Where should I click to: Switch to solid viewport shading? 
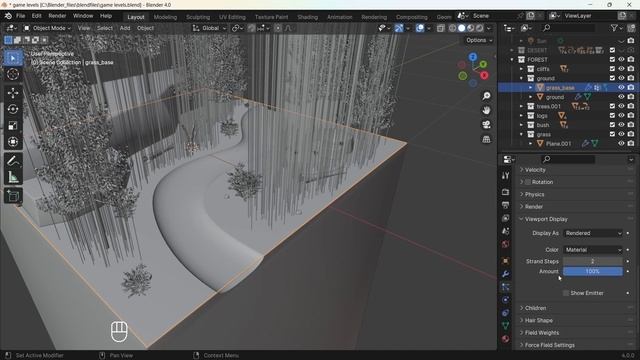click(x=462, y=28)
